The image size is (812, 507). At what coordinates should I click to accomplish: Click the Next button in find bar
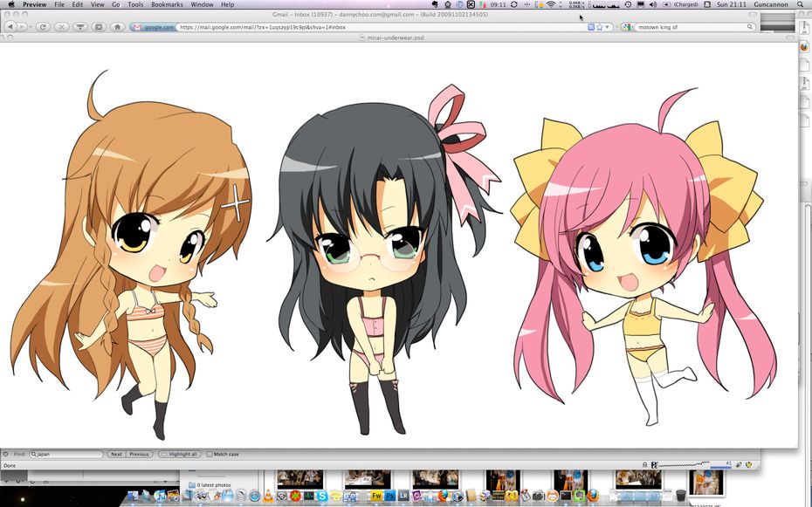point(116,455)
